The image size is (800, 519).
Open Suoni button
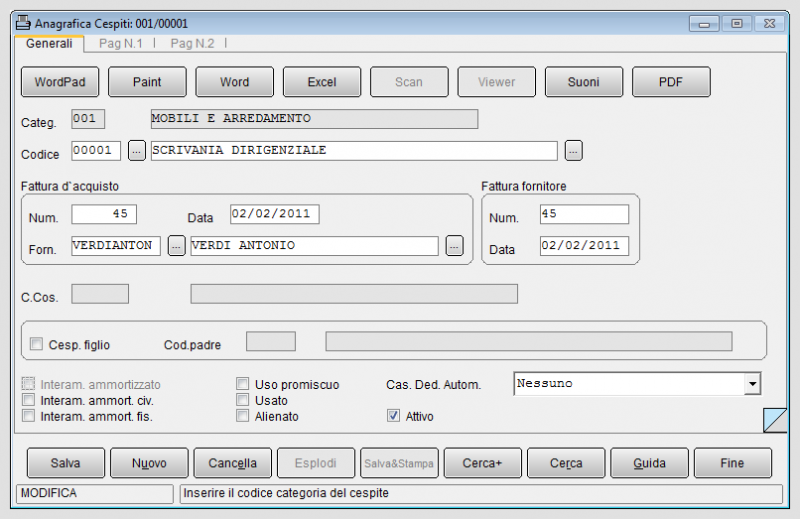point(584,82)
